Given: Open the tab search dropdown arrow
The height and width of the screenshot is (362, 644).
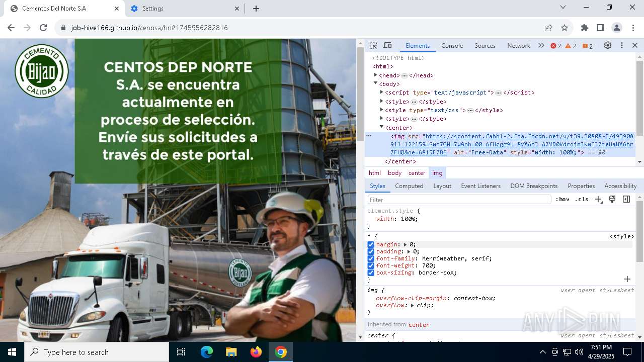Looking at the screenshot, I should tap(563, 7).
